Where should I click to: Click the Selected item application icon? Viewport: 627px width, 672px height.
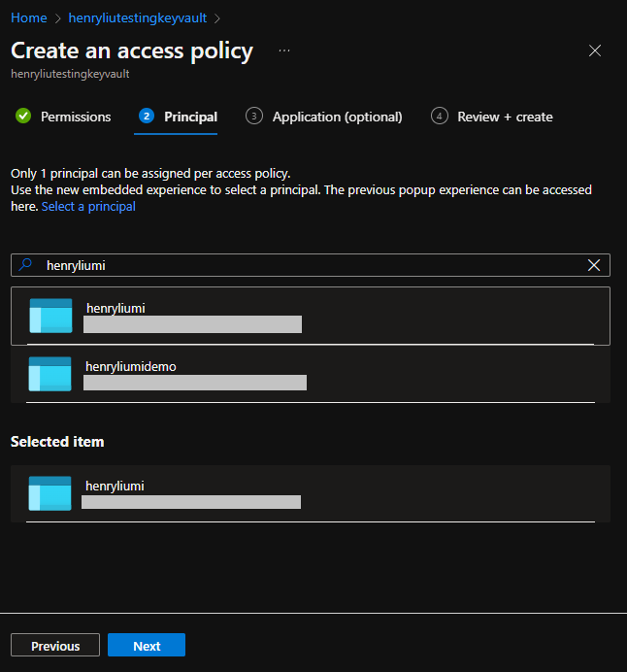click(x=50, y=493)
